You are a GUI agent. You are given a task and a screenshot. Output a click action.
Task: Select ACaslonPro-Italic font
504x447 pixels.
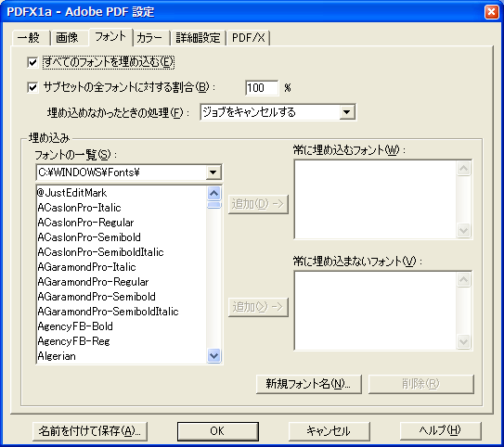pyautogui.click(x=122, y=208)
